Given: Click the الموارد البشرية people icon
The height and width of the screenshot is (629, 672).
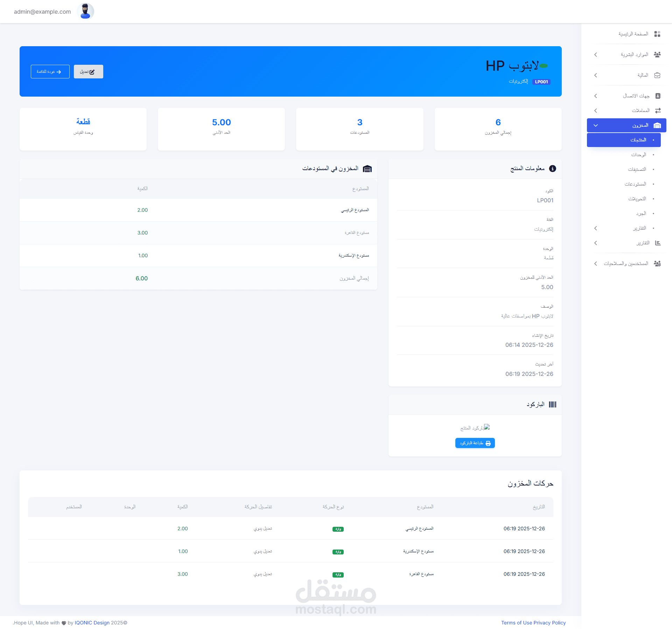Looking at the screenshot, I should [658, 54].
